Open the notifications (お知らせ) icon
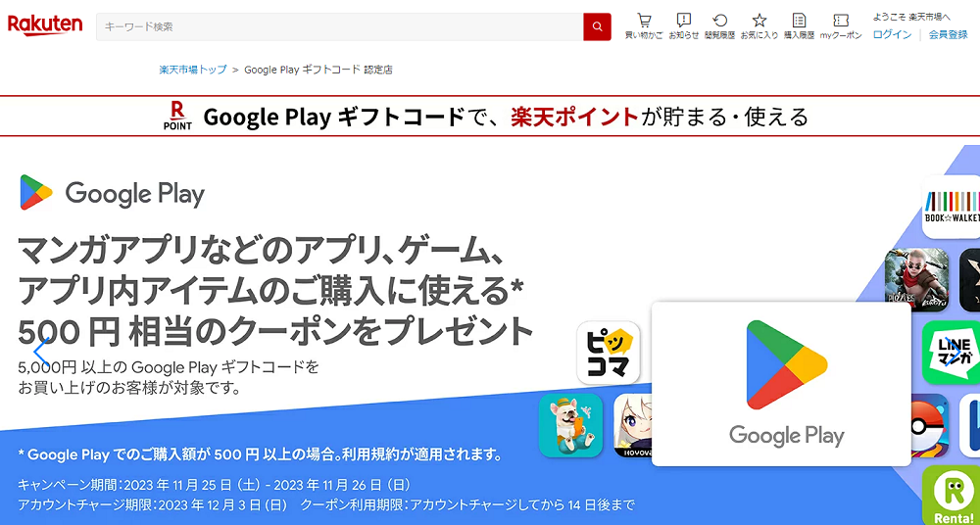980x525 pixels. 684,20
